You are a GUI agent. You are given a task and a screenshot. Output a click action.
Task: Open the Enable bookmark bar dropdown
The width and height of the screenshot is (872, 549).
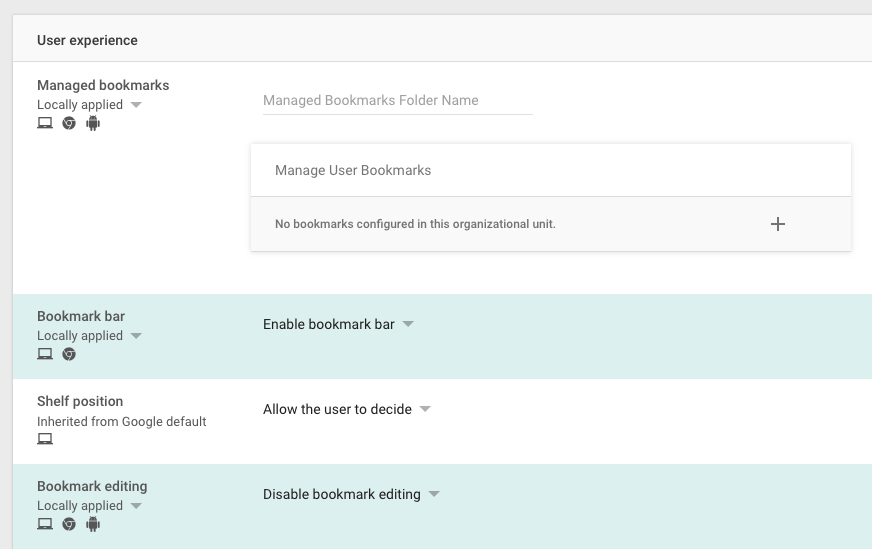point(338,324)
